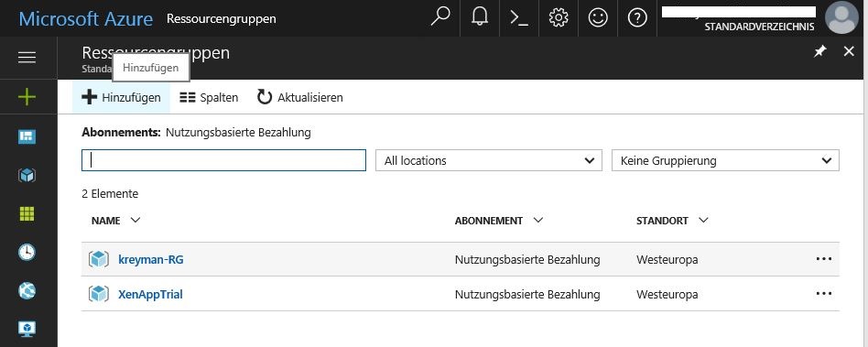Screen dimensions: 868x347
Task: Expand the All locations dropdown
Action: coord(489,160)
